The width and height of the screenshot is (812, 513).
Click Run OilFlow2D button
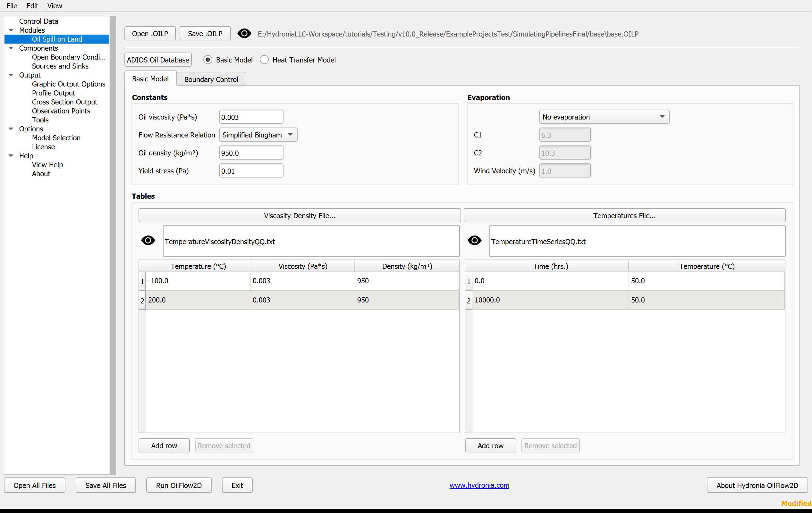(179, 485)
